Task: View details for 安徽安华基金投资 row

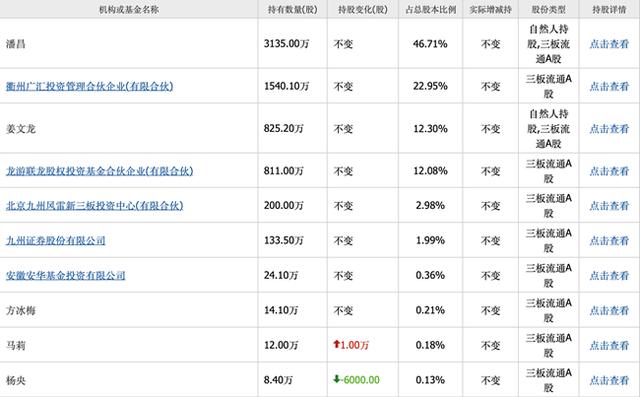Action: tap(609, 275)
